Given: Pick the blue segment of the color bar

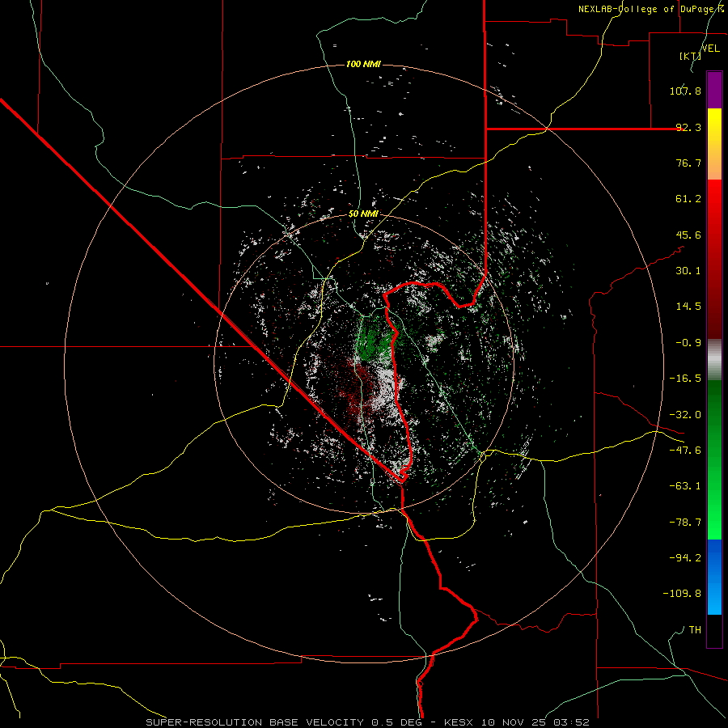Looking at the screenshot, I should point(714,577).
